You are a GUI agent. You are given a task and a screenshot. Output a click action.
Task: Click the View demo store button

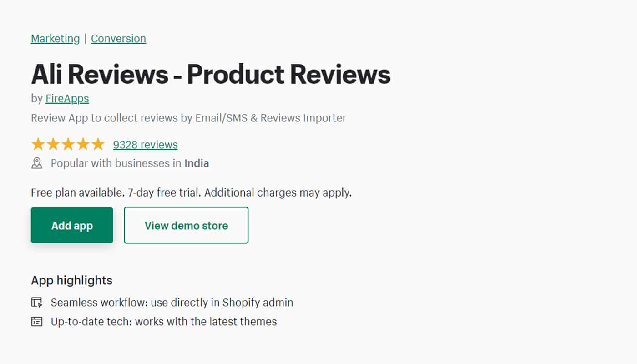click(x=186, y=225)
